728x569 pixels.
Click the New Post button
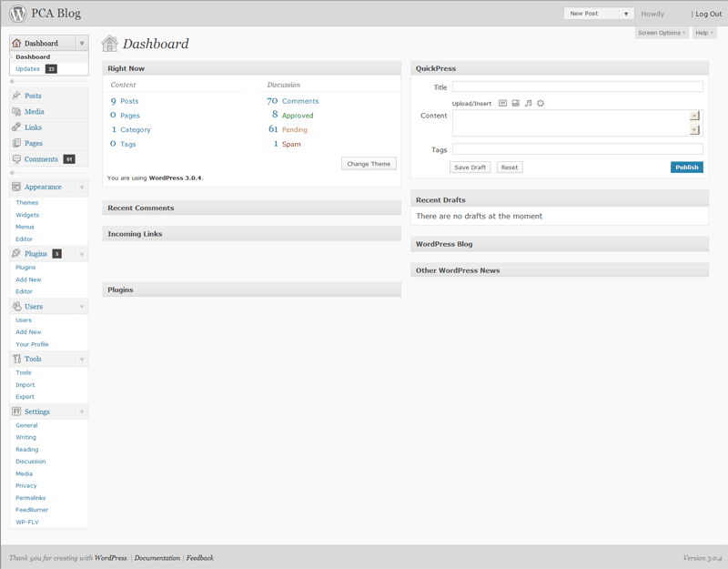pyautogui.click(x=592, y=14)
